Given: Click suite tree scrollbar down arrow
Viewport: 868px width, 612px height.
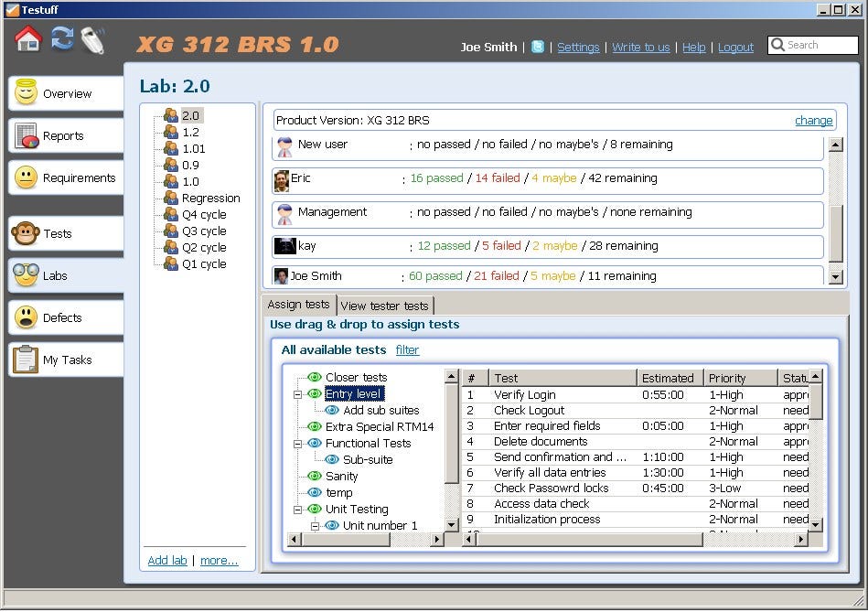Looking at the screenshot, I should pos(452,524).
